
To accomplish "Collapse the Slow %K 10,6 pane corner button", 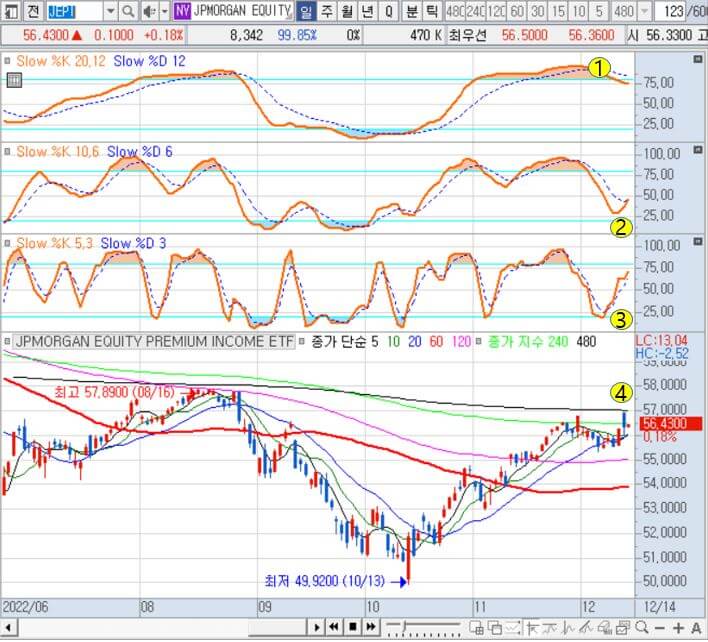I will (698, 149).
